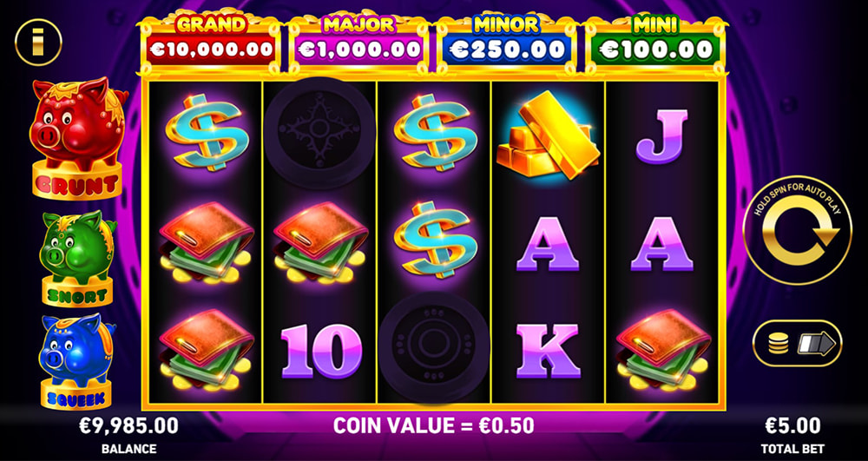Image resolution: width=868 pixels, height=461 pixels.
Task: Select the green Snort piggy bank
Action: pos(77,257)
